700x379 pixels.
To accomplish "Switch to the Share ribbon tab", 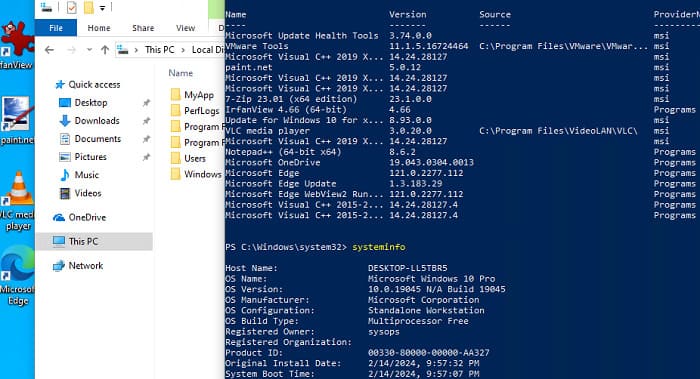I will point(143,28).
